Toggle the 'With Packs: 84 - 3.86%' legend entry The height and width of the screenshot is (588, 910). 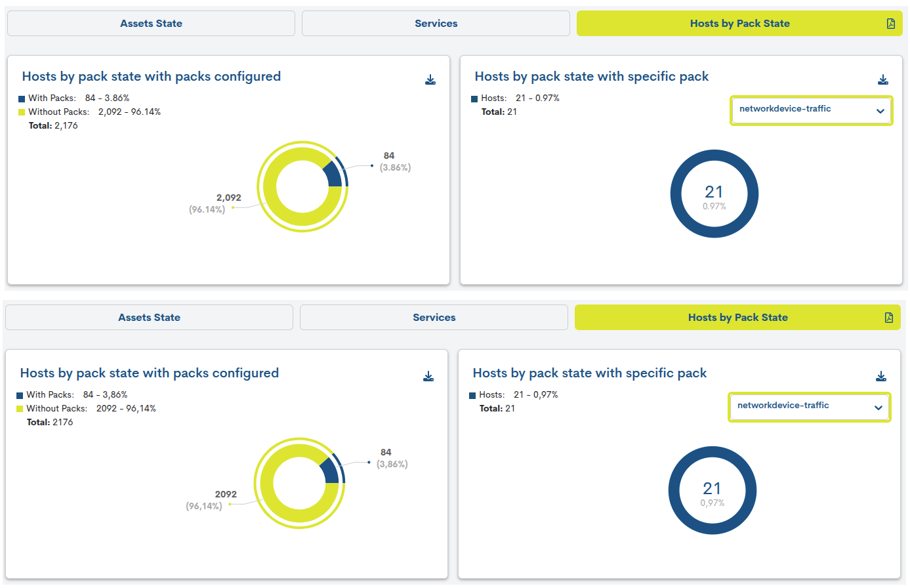pyautogui.click(x=79, y=98)
